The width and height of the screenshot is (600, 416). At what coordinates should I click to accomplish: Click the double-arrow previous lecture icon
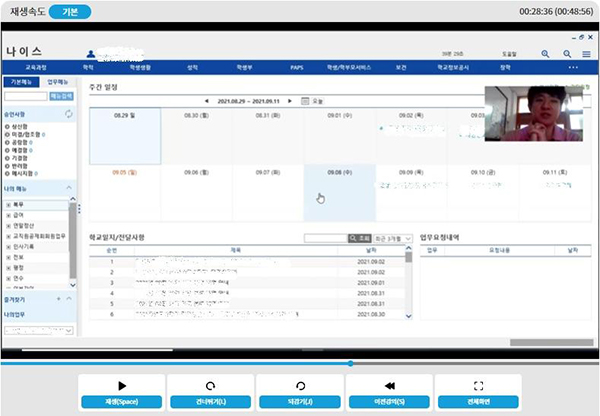390,386
